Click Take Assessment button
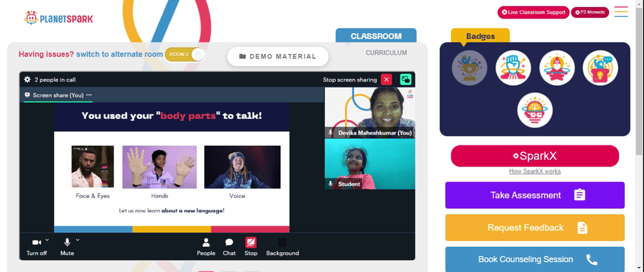The height and width of the screenshot is (272, 644). [x=535, y=195]
